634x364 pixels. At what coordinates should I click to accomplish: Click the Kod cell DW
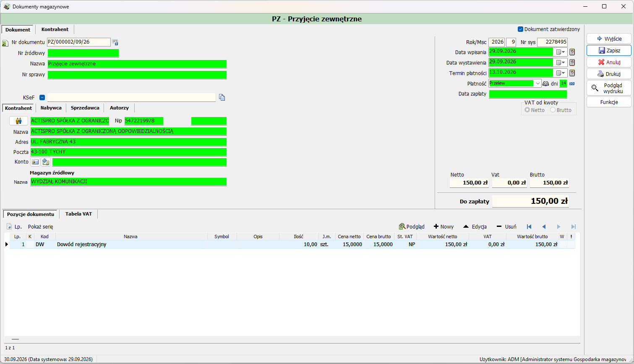[x=44, y=244]
